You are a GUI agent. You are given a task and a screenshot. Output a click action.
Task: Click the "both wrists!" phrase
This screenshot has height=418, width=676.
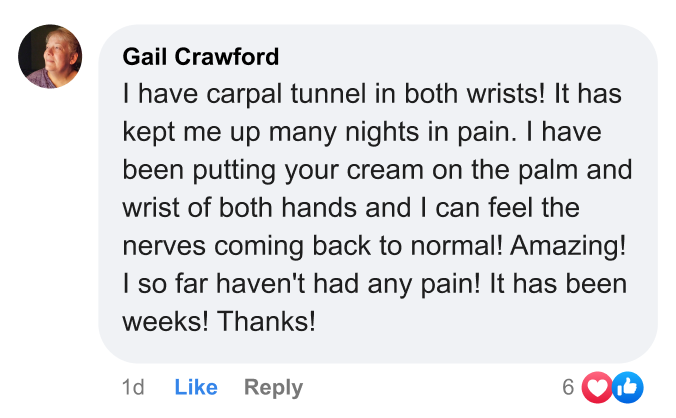(x=475, y=94)
